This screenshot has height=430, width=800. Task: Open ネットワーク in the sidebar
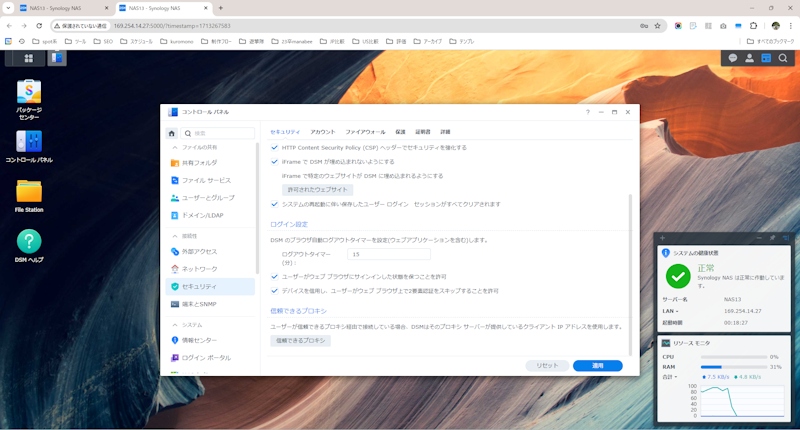(210, 269)
